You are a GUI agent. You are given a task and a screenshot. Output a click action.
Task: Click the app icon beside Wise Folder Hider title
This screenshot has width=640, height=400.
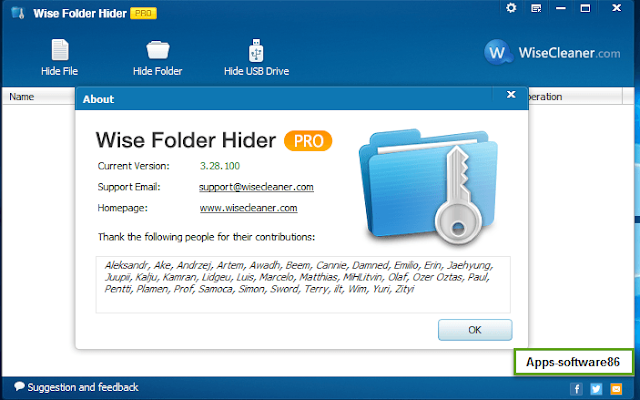pos(18,13)
